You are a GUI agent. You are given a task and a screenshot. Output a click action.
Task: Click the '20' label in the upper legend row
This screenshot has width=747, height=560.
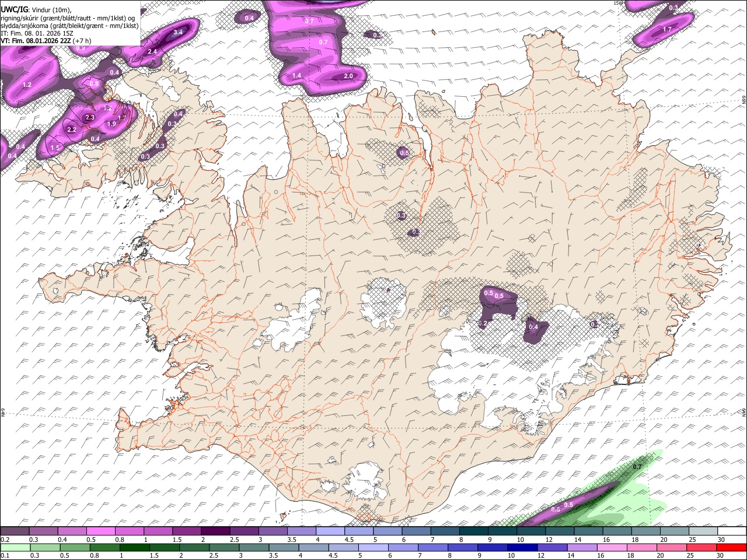(664, 540)
